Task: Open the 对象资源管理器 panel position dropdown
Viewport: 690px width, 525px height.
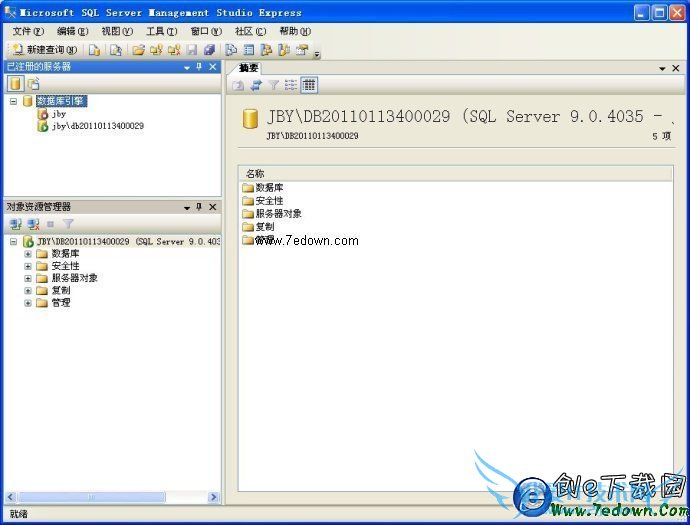Action: tap(187, 207)
